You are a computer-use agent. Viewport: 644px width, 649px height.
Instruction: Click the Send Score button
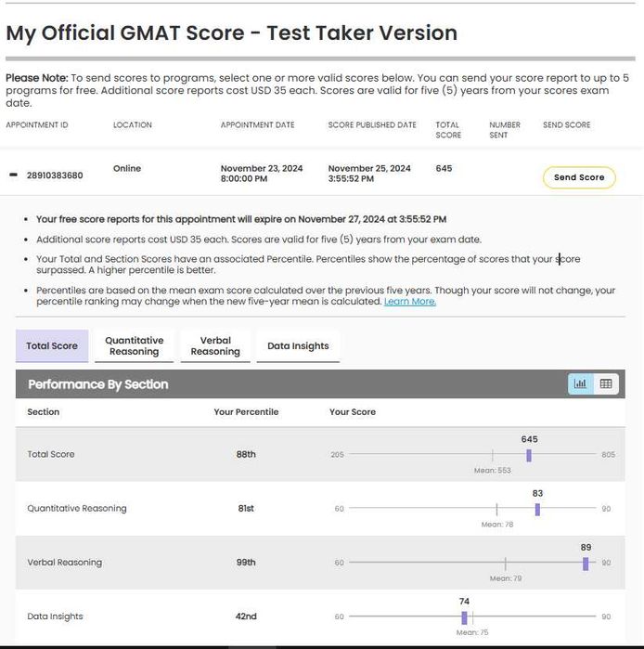(579, 177)
